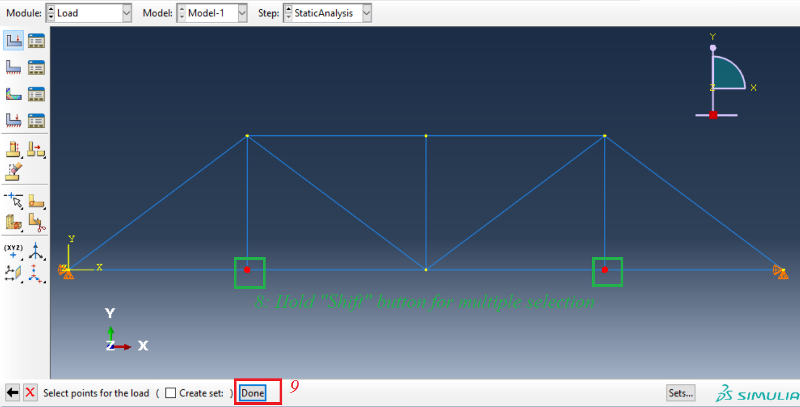Select the Create Datum CSYS tool

[36, 273]
